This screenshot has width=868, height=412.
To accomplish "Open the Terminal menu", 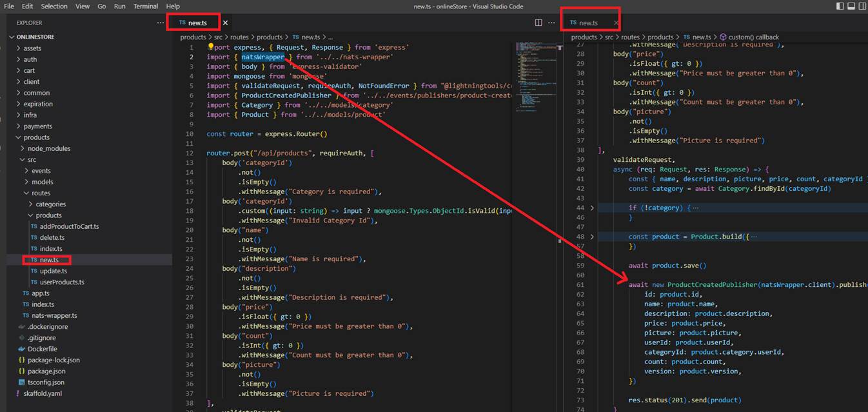I will (145, 6).
